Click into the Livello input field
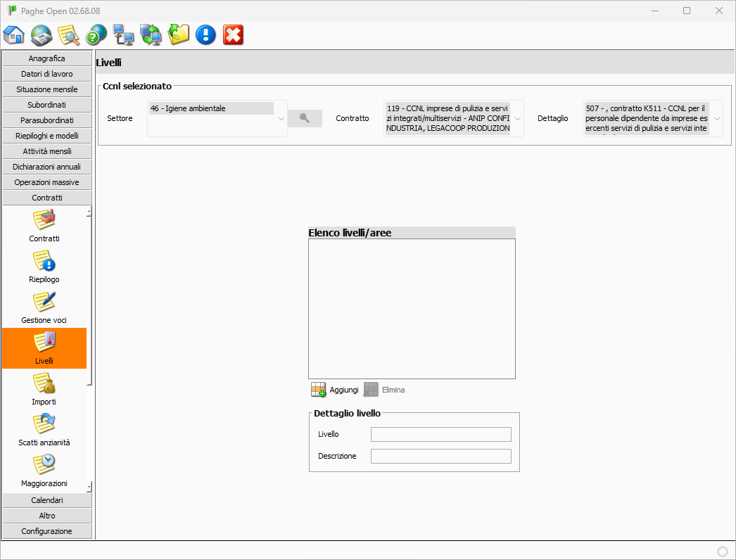The height and width of the screenshot is (560, 736). point(440,434)
